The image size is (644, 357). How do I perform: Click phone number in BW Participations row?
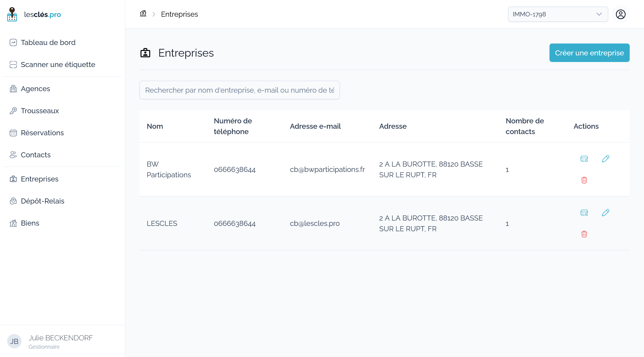click(x=235, y=170)
